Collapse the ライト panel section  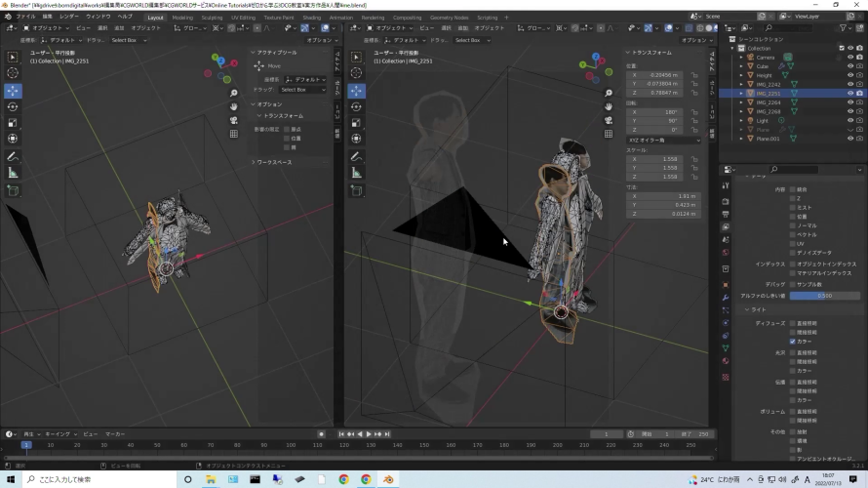(x=747, y=309)
